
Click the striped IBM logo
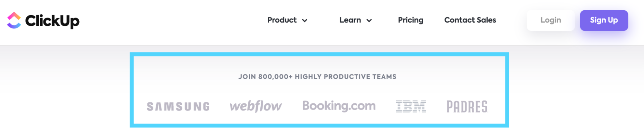click(x=411, y=106)
